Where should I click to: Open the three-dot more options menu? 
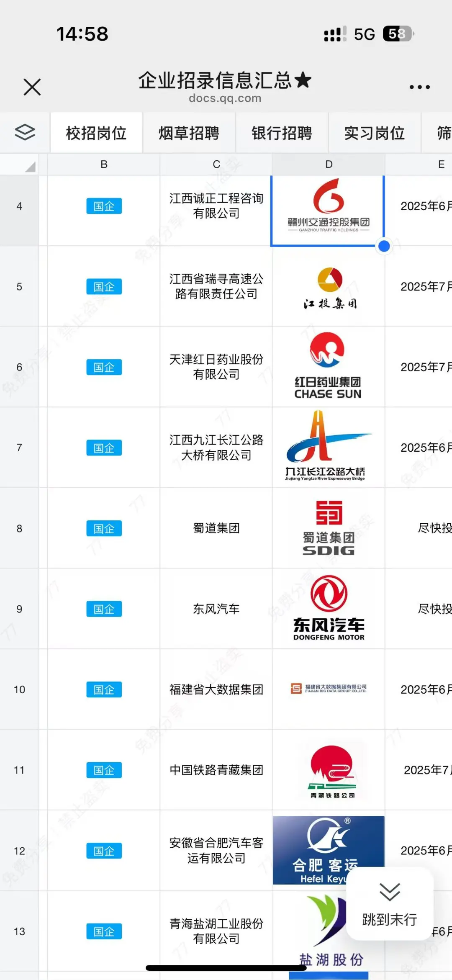click(x=419, y=87)
